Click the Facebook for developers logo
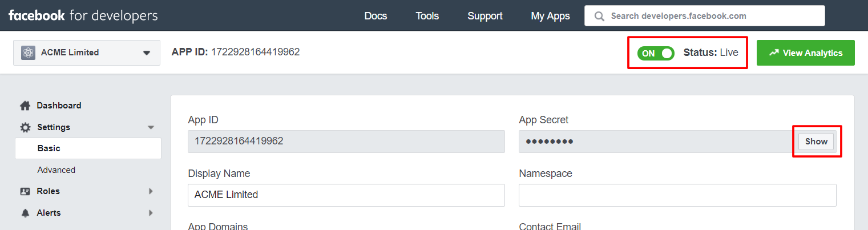Image resolution: width=868 pixels, height=230 pixels. (x=83, y=15)
